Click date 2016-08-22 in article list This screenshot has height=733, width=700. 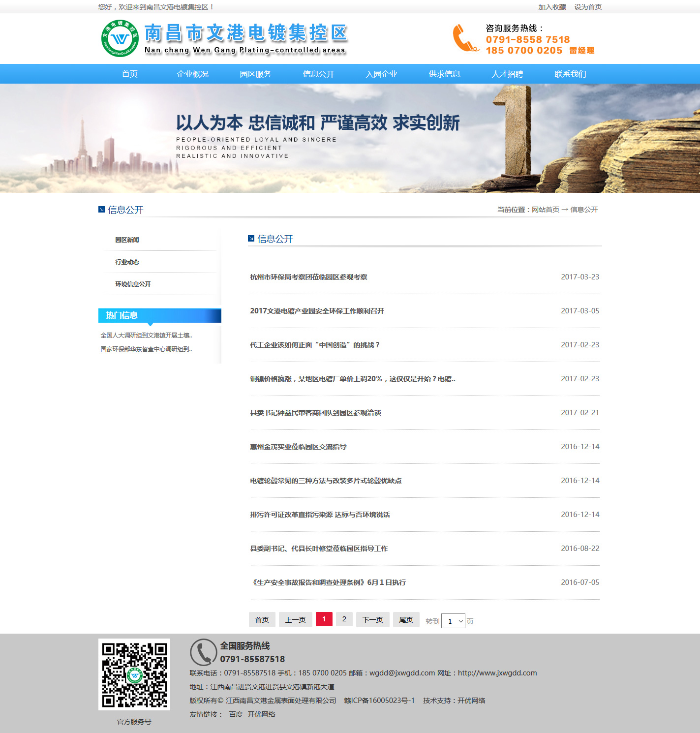click(580, 549)
